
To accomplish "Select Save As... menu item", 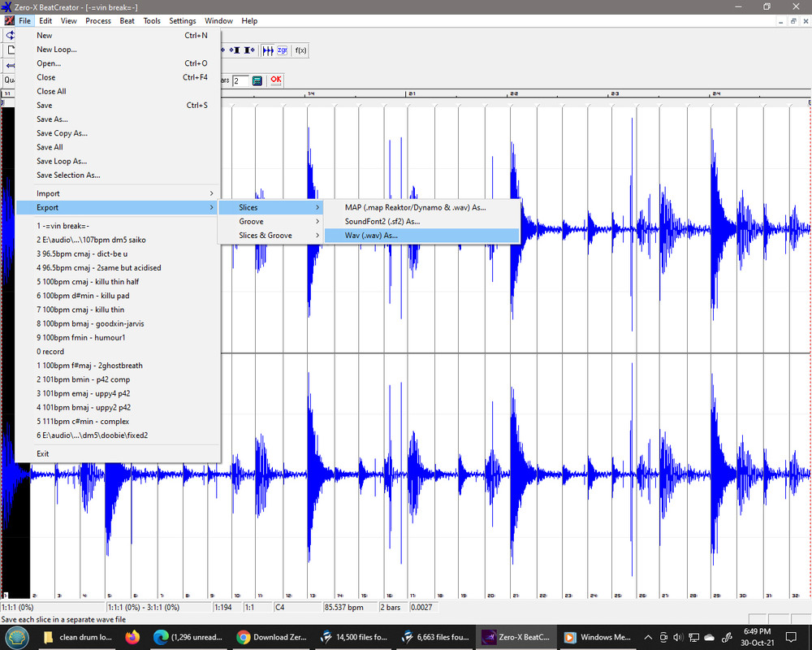I will [118, 119].
